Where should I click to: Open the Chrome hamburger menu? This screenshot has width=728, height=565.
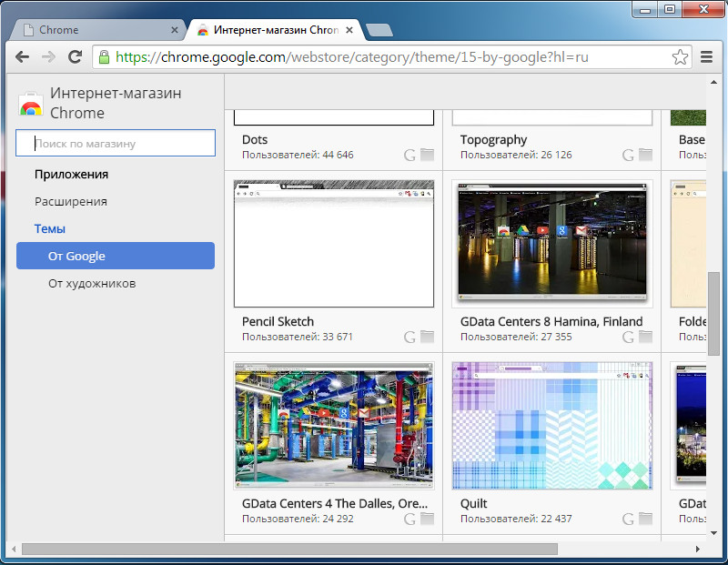point(706,57)
